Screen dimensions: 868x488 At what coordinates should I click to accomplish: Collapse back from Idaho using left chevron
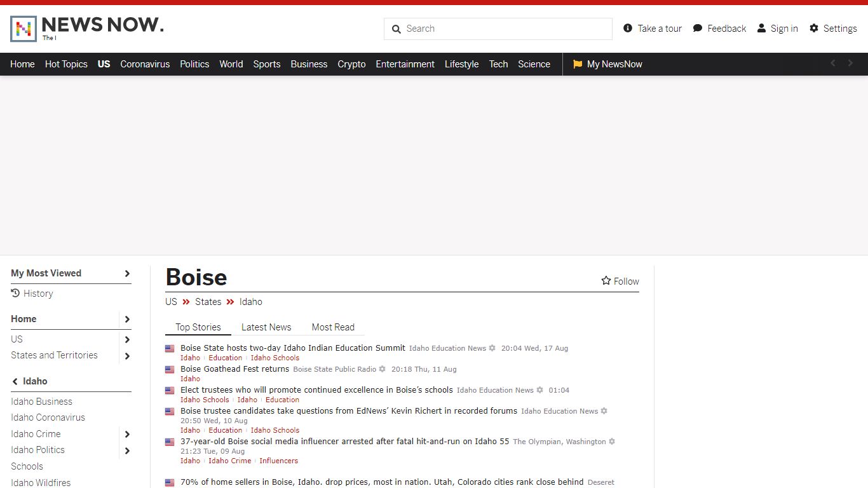pos(15,381)
